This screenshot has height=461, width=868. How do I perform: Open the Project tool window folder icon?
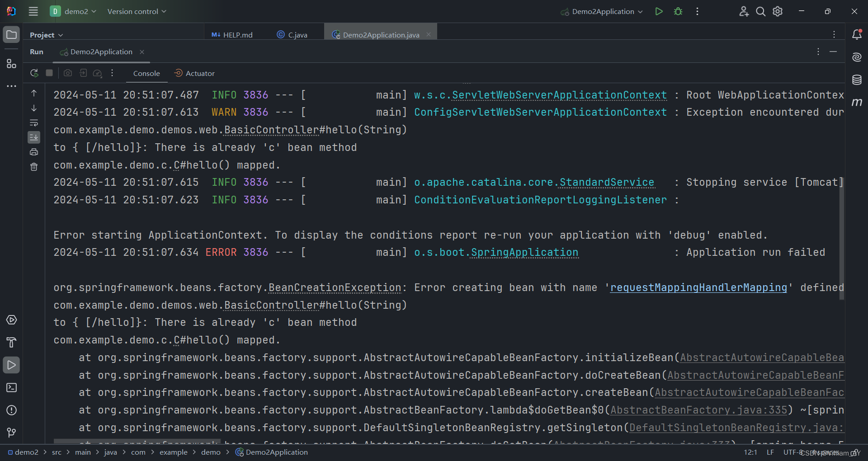click(x=11, y=35)
